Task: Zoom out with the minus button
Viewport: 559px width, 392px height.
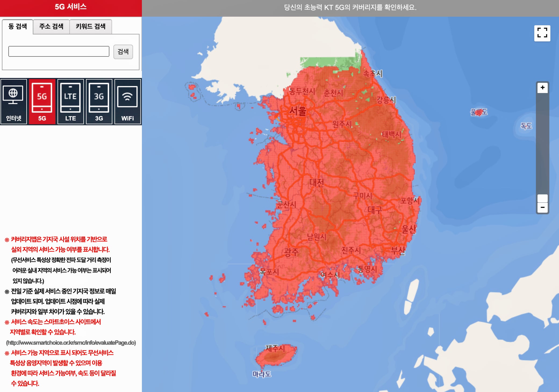Action: pyautogui.click(x=542, y=208)
